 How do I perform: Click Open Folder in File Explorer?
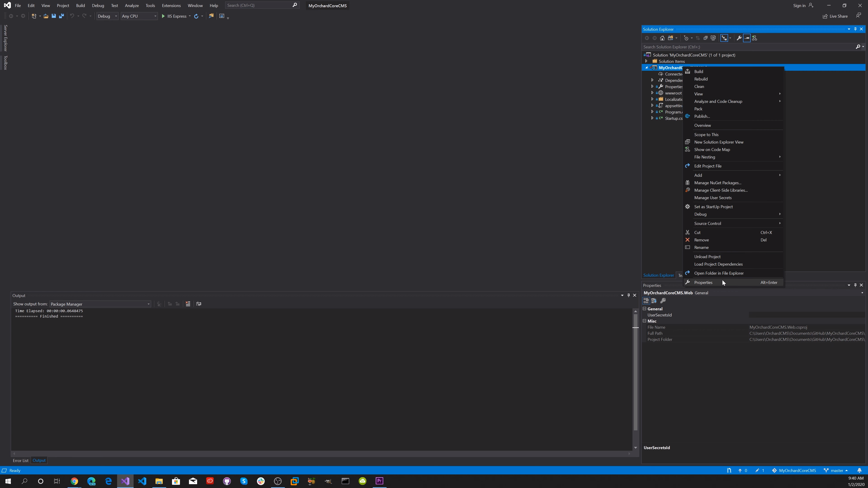733,273
